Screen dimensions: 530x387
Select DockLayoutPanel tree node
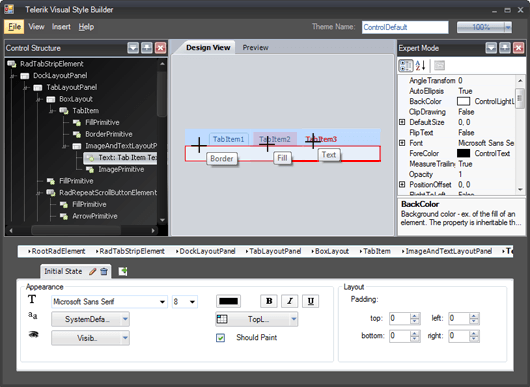[60, 76]
